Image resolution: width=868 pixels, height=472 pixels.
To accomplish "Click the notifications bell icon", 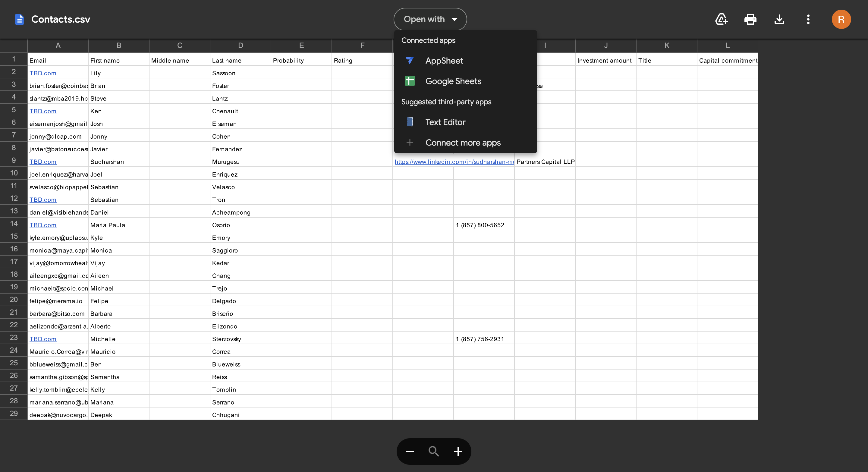I will [x=722, y=19].
